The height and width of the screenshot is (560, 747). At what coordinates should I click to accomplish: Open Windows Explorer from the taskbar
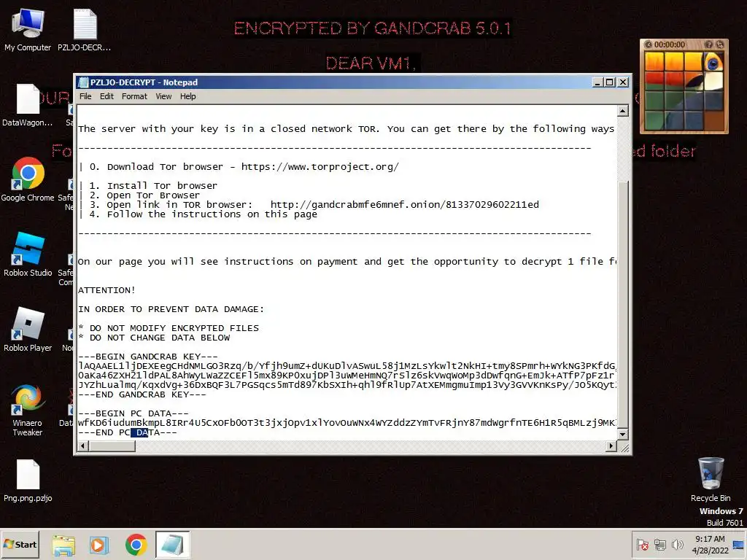point(63,545)
